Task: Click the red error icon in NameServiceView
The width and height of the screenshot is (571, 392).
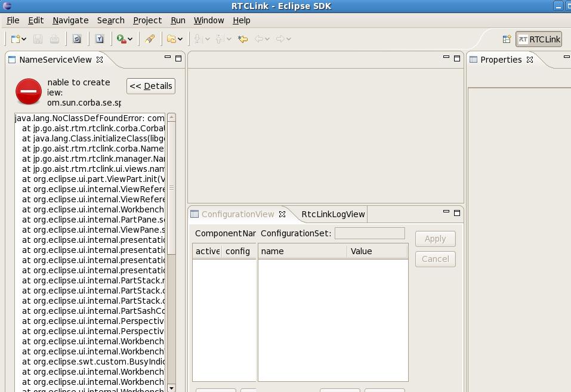Action: click(29, 91)
